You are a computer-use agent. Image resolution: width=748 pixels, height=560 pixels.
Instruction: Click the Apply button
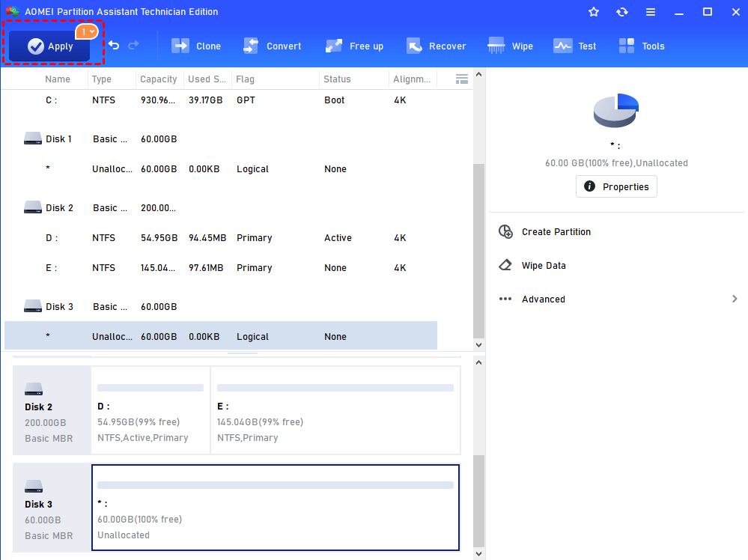pyautogui.click(x=49, y=46)
